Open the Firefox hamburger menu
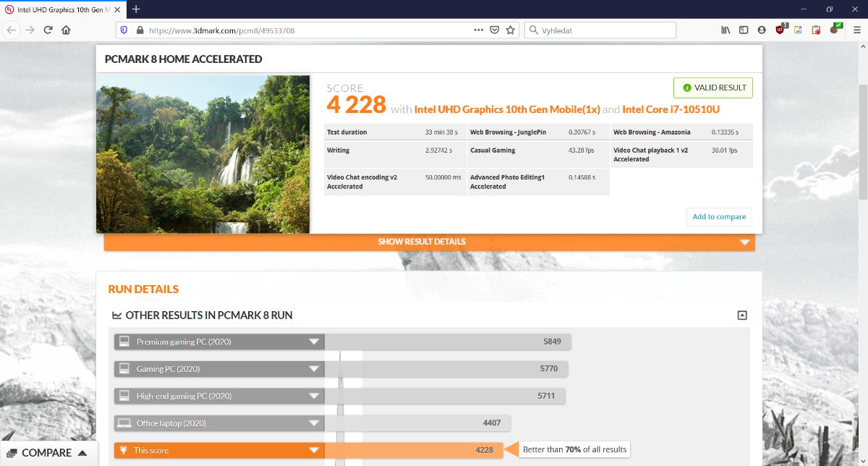 [856, 30]
